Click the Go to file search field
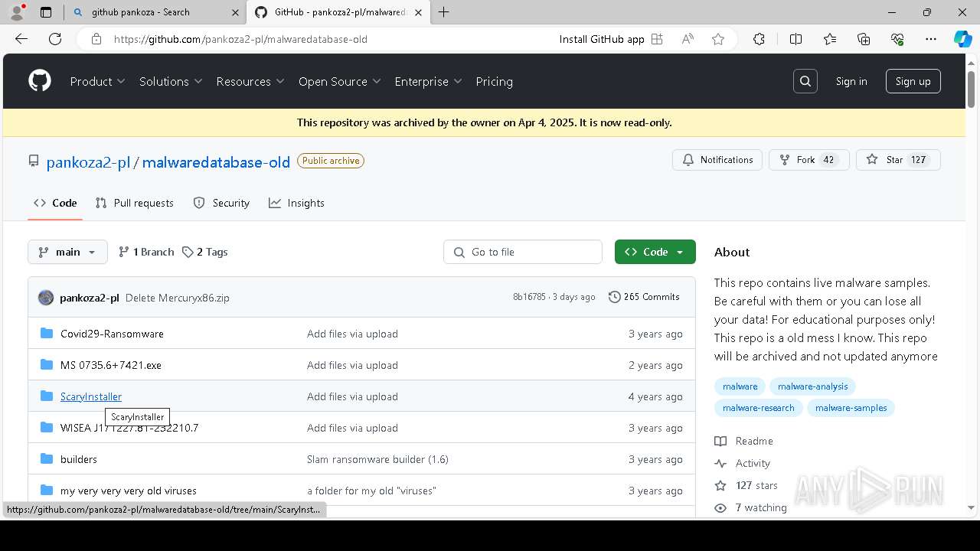 point(523,252)
